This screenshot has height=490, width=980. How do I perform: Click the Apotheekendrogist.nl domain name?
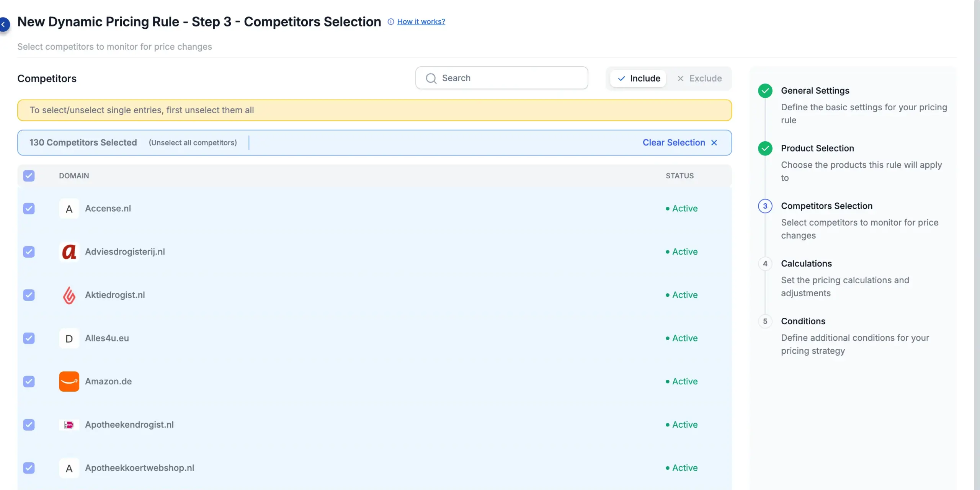[x=129, y=425]
